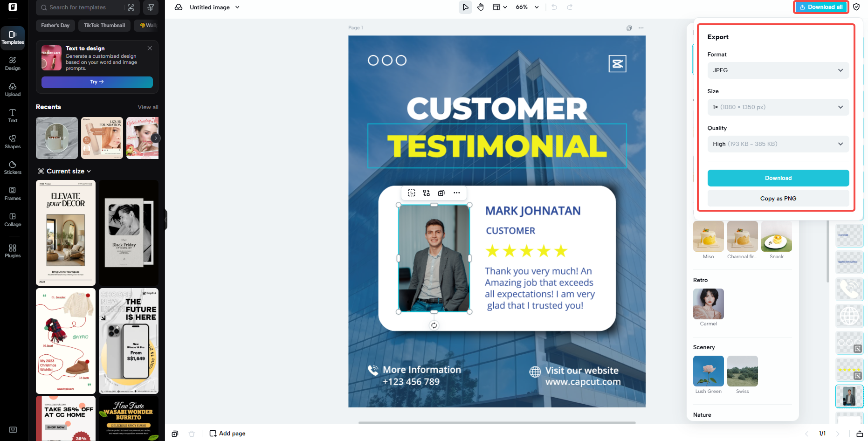Click the duplicate icon in floating toolbar
Screen dimensions: 868x441
tap(441, 193)
